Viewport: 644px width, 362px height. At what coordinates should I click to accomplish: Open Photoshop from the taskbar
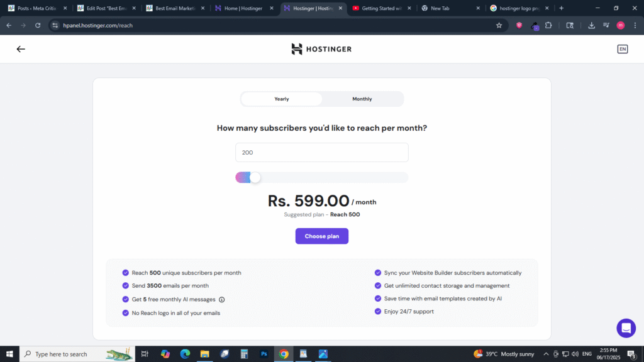[x=264, y=354]
